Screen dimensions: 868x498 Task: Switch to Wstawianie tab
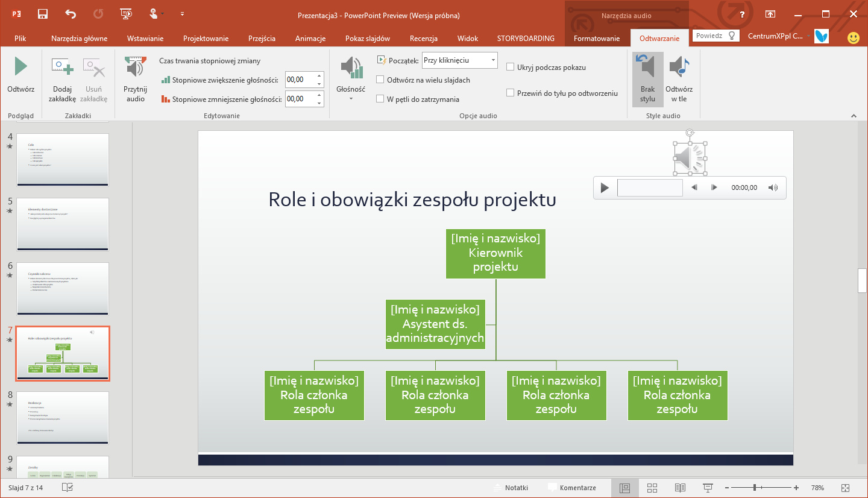(145, 38)
